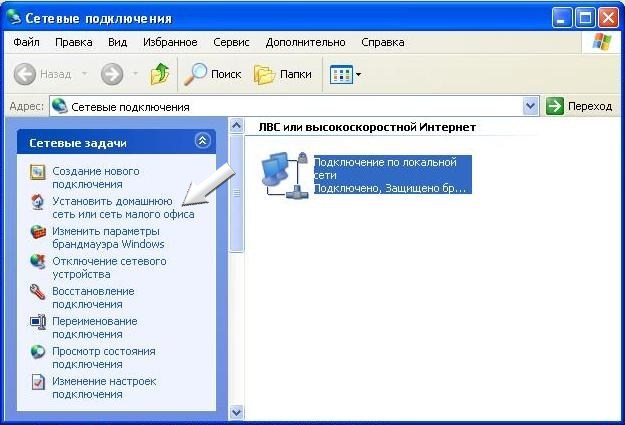The width and height of the screenshot is (625, 425).
Task: Open the Back button history dropdown
Action: [x=83, y=75]
